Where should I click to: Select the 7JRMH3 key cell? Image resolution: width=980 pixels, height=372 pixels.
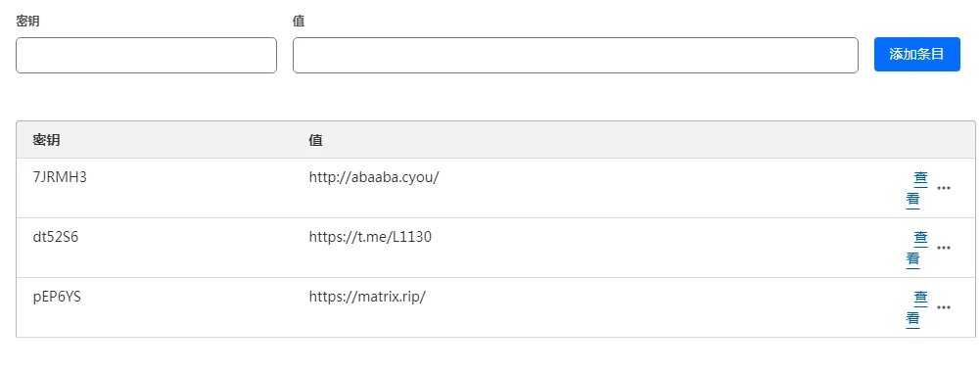(60, 177)
